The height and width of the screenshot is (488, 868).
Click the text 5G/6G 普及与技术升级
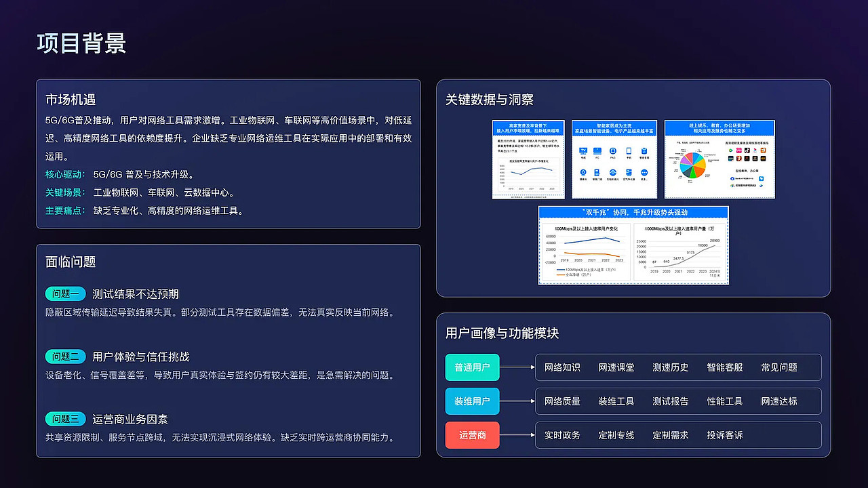(144, 174)
